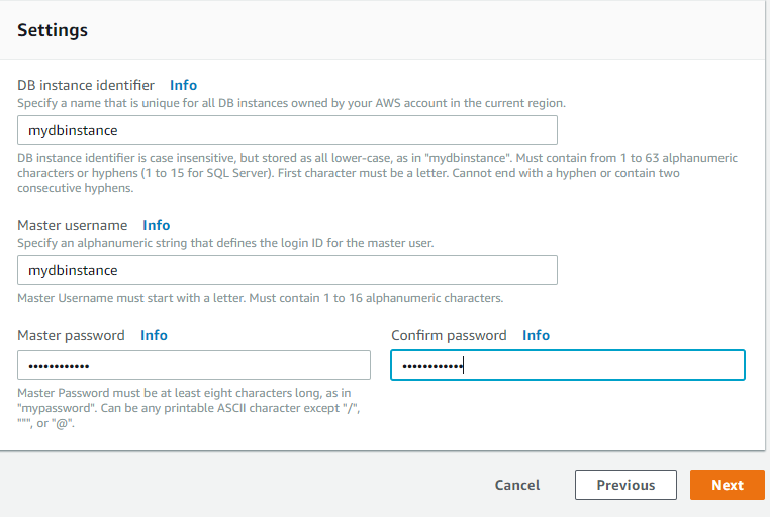The image size is (770, 517).
Task: Click the Master username input field
Action: [x=287, y=270]
